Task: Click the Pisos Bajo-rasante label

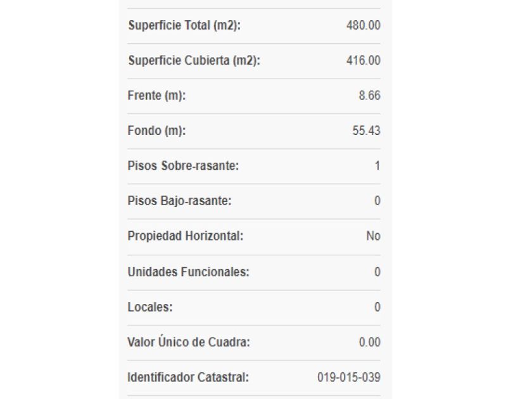Action: pyautogui.click(x=179, y=201)
